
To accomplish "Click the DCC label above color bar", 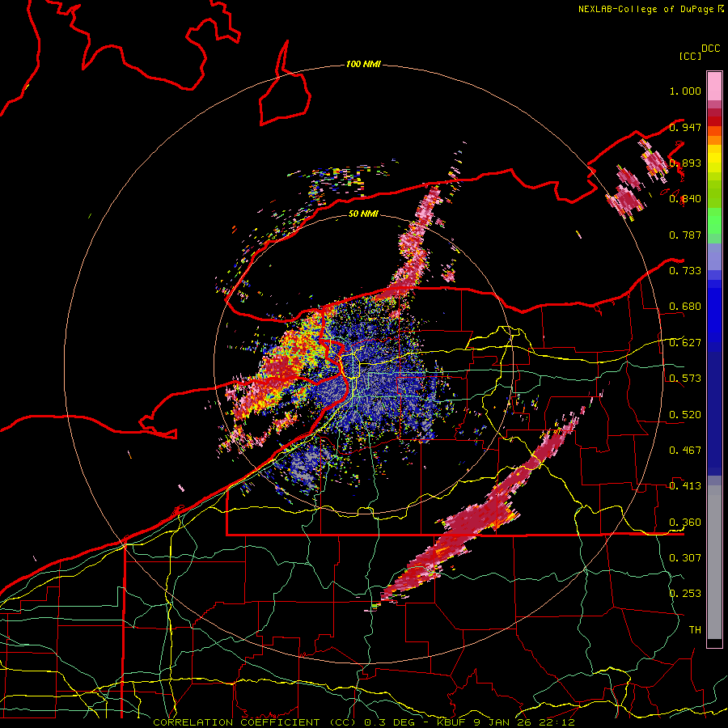I will [x=711, y=49].
